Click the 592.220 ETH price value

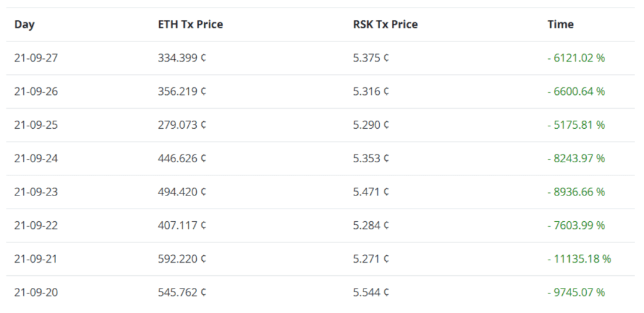pyautogui.click(x=182, y=259)
